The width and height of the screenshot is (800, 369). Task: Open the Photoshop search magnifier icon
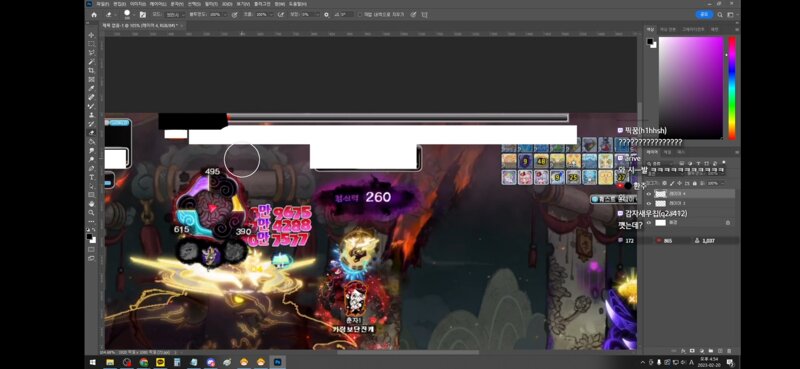(720, 15)
